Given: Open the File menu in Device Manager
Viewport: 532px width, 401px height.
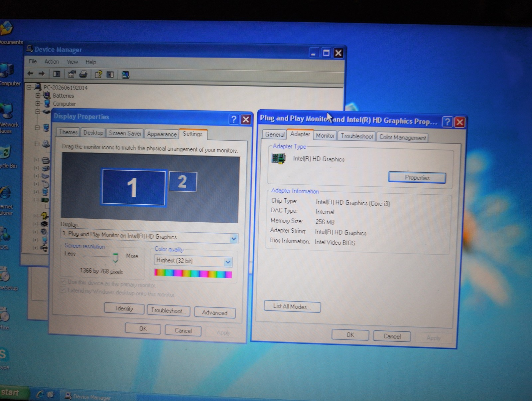Looking at the screenshot, I should 33,61.
